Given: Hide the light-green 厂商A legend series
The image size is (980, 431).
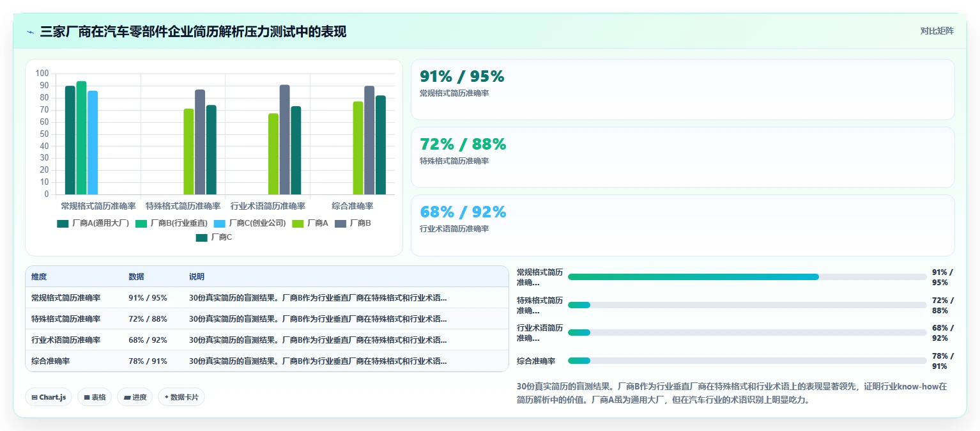Looking at the screenshot, I should coord(310,223).
